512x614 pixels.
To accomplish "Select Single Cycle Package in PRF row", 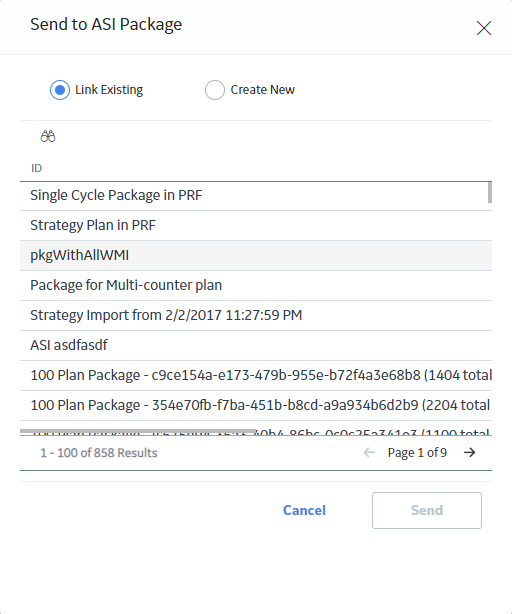I will tap(256, 195).
